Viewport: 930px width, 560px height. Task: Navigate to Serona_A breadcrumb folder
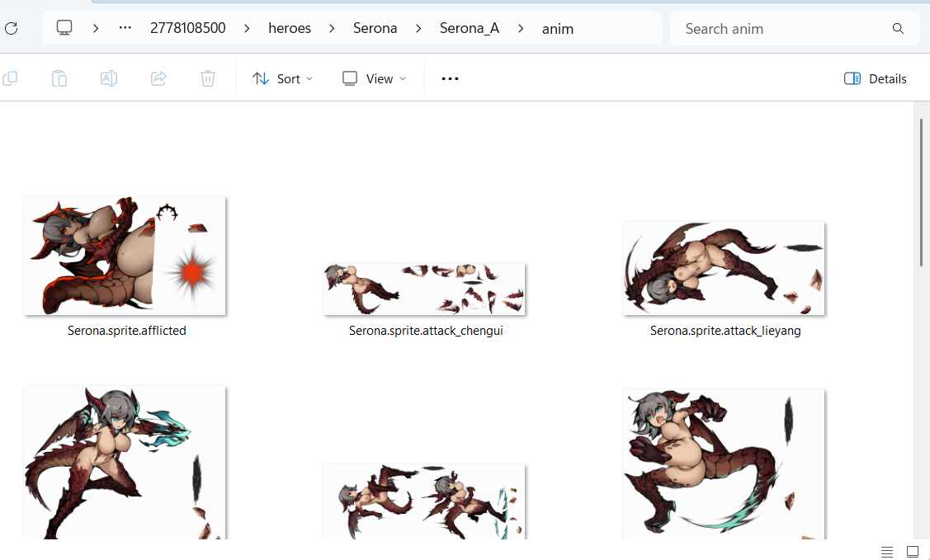point(470,28)
